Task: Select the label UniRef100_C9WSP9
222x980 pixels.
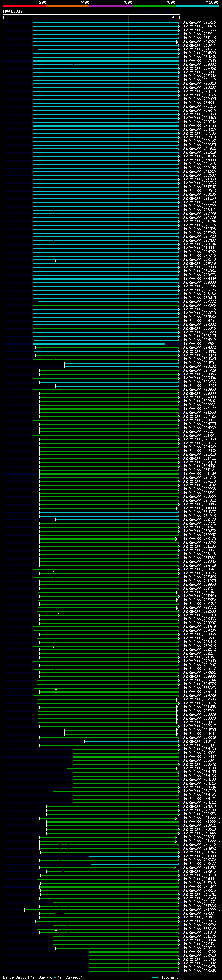Action: (x=199, y=53)
